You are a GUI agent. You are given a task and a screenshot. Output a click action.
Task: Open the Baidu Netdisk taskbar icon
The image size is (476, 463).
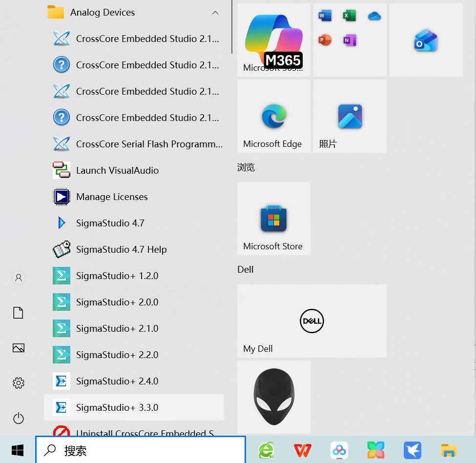click(x=339, y=450)
